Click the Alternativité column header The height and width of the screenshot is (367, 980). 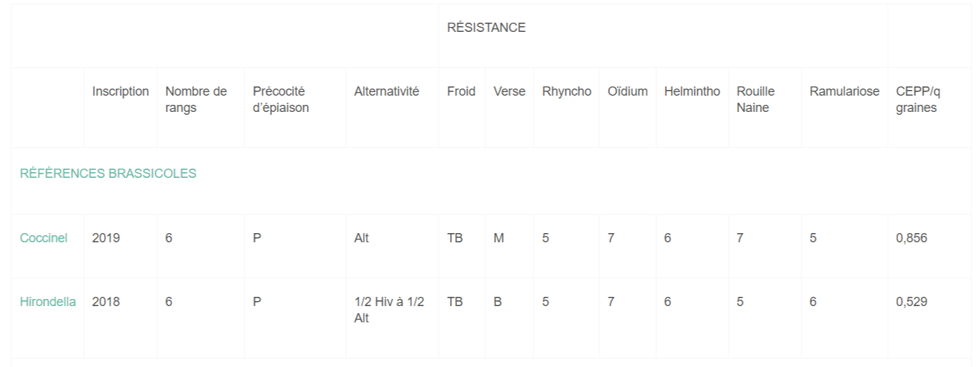386,91
